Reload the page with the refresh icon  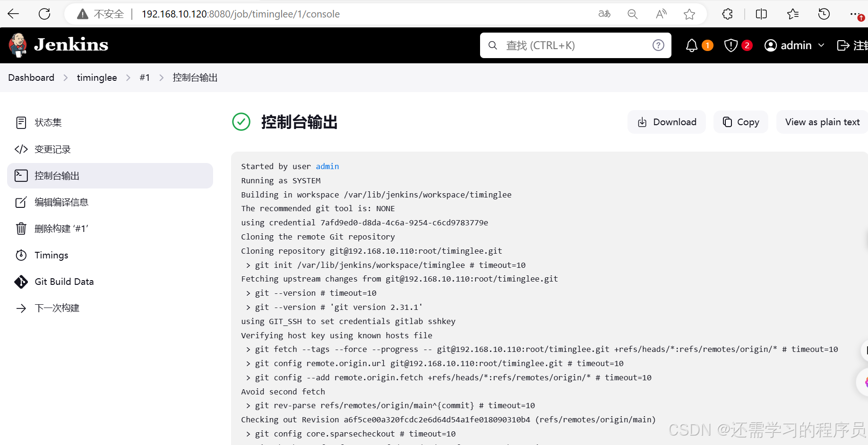(44, 14)
